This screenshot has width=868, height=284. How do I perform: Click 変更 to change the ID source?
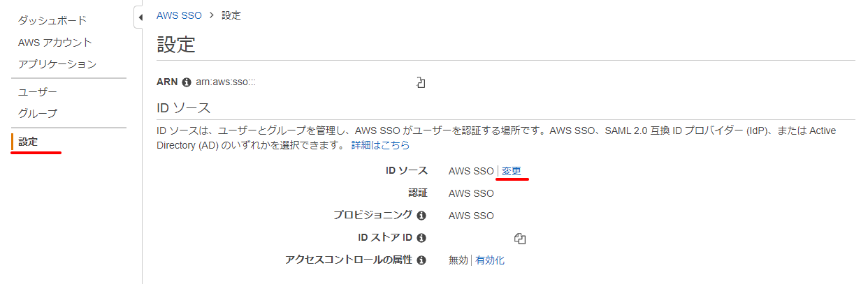pyautogui.click(x=512, y=171)
